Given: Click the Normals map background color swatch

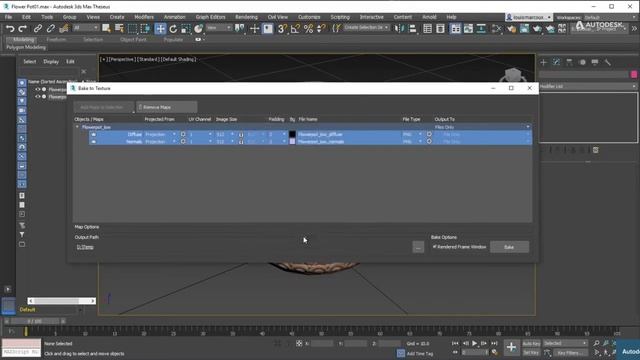Looking at the screenshot, I should (x=292, y=141).
